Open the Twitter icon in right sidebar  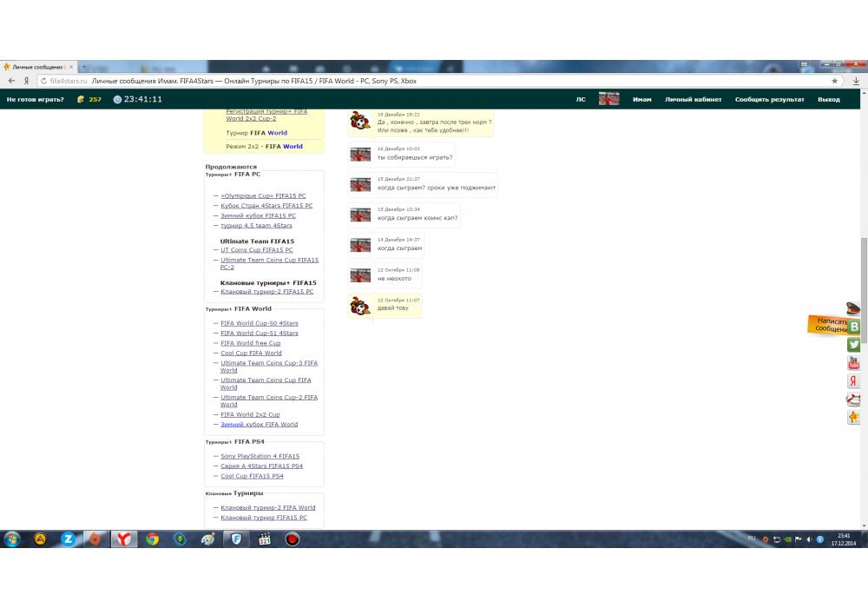(x=854, y=345)
